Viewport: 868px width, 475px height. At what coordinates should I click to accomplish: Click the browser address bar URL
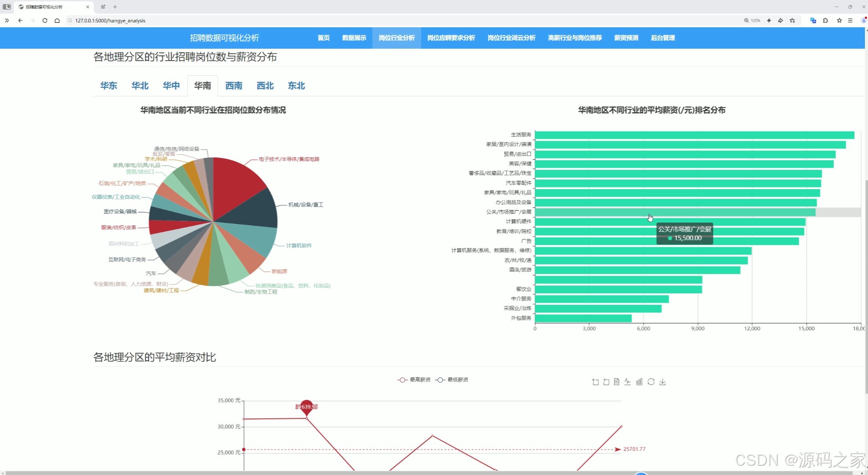click(110, 21)
